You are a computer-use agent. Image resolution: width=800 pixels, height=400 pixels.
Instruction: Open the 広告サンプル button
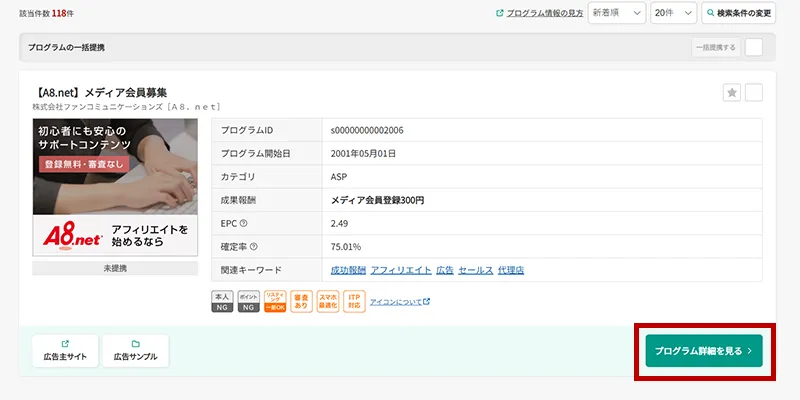[x=135, y=351]
